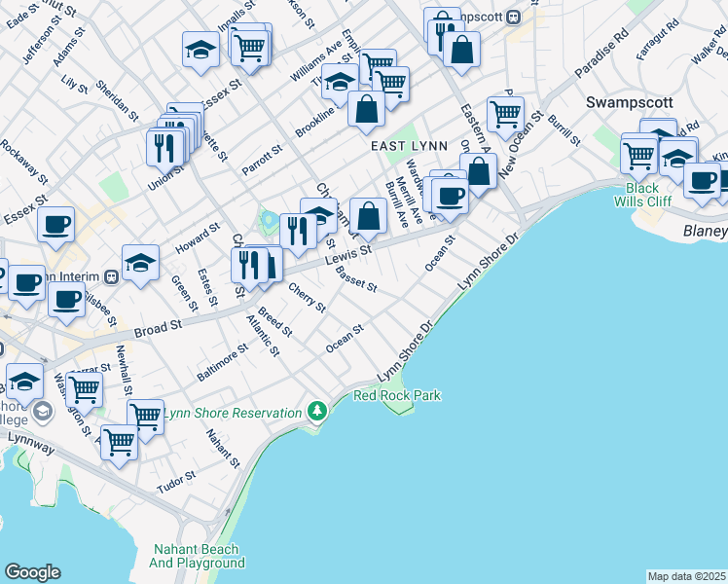Open the Lynn Interim station icon
Viewport: 728px width, 584px height.
[112, 275]
